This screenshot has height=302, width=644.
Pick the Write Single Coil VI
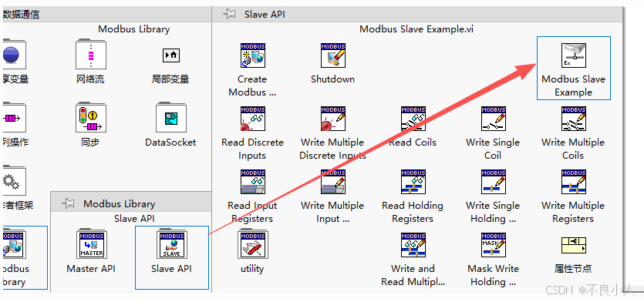click(x=494, y=119)
